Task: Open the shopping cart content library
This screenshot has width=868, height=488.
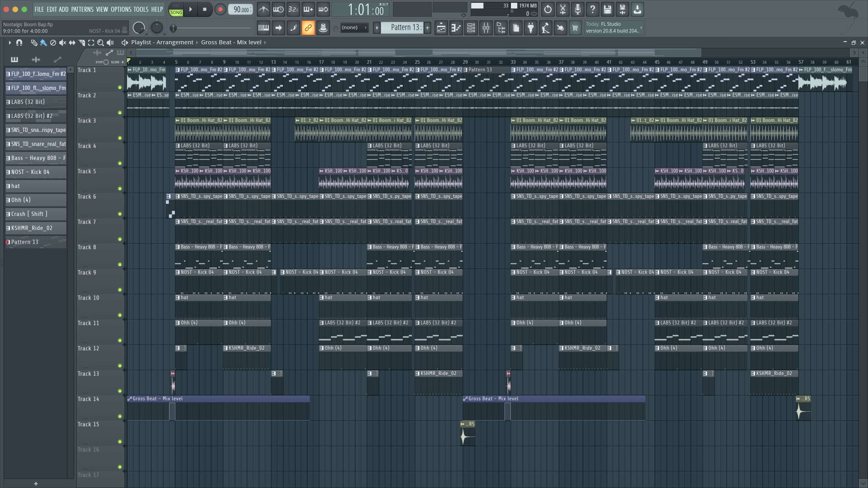Action: [575, 28]
